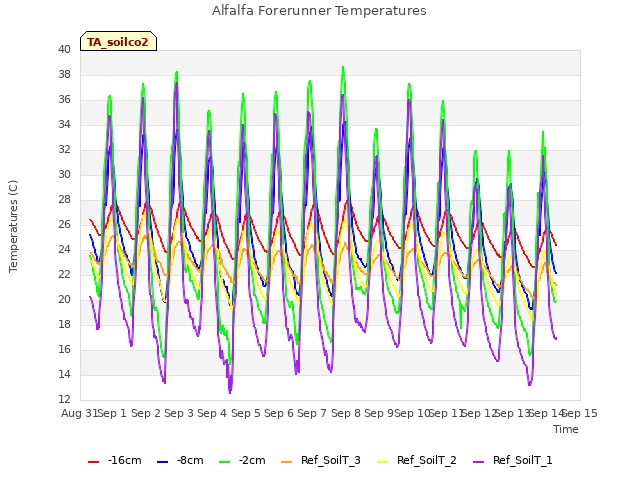Click the 16 y-axis tick label
This screenshot has height=480, width=640.
(64, 349)
